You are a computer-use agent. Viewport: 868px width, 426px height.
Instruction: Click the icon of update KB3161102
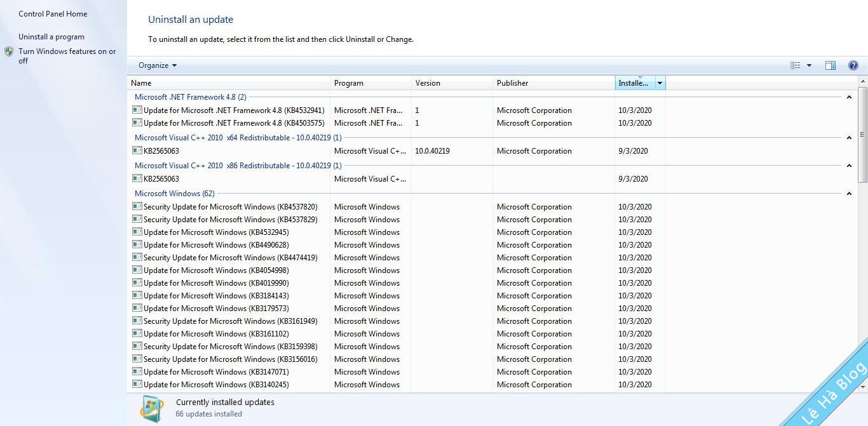tap(137, 333)
